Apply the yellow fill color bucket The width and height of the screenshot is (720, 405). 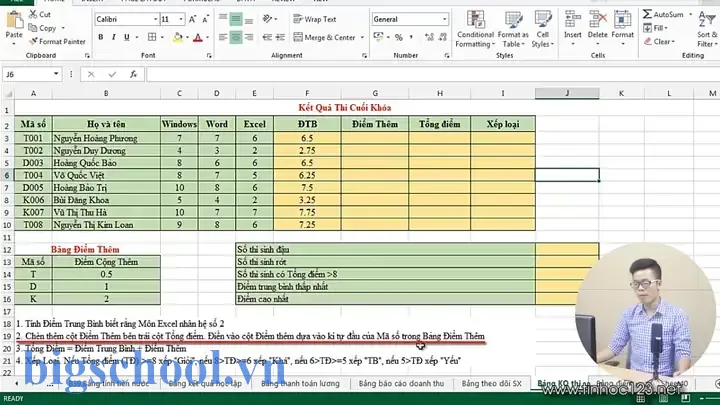(178, 37)
